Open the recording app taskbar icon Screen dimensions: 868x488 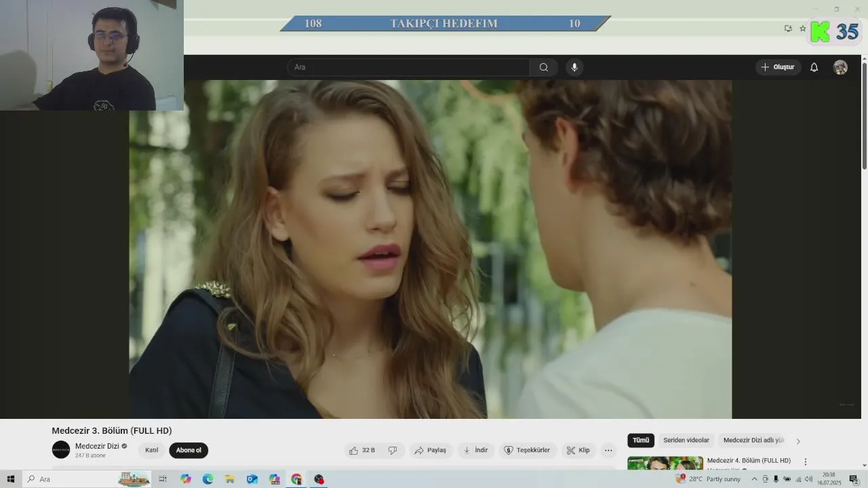319,479
